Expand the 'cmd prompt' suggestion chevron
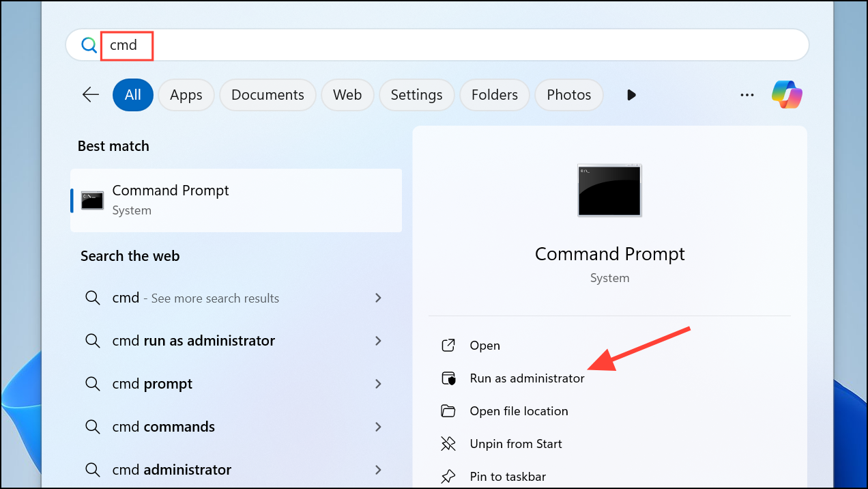The image size is (868, 489). click(378, 384)
